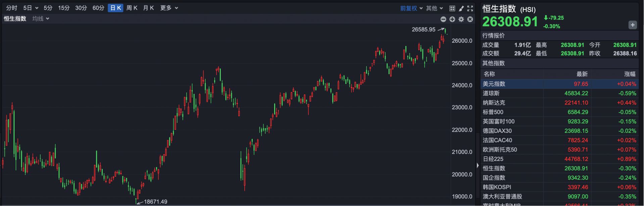Select the 月K monthly chart tab
The image size is (644, 206).
148,8
